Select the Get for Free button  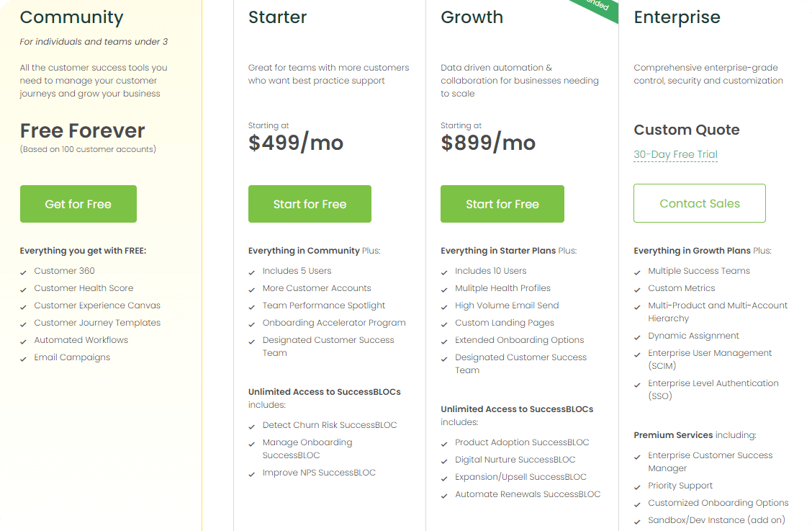coord(78,204)
